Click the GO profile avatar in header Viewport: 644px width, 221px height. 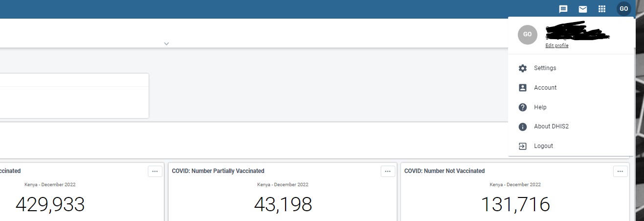pyautogui.click(x=623, y=9)
